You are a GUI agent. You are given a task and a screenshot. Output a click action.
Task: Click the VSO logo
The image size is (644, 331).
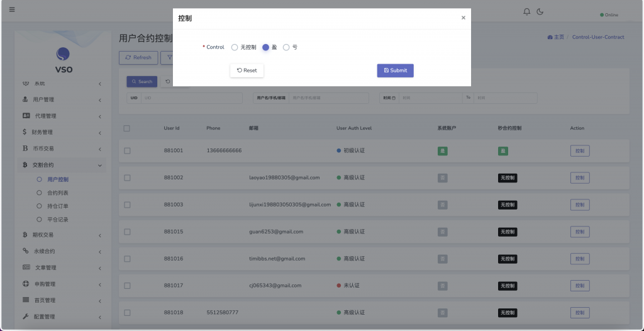tap(63, 55)
